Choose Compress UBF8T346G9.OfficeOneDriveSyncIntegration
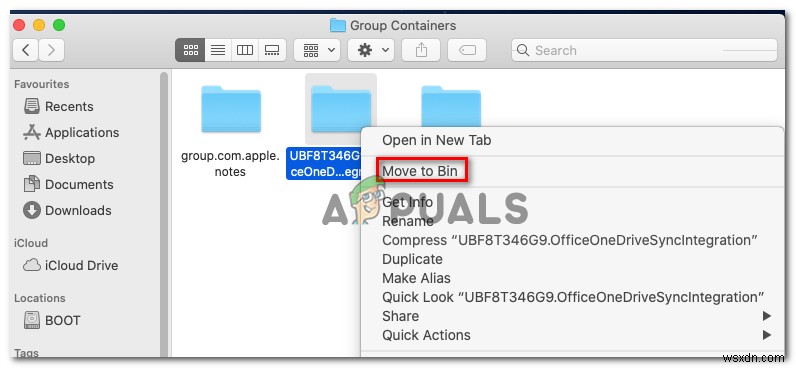The width and height of the screenshot is (796, 368). tap(570, 240)
